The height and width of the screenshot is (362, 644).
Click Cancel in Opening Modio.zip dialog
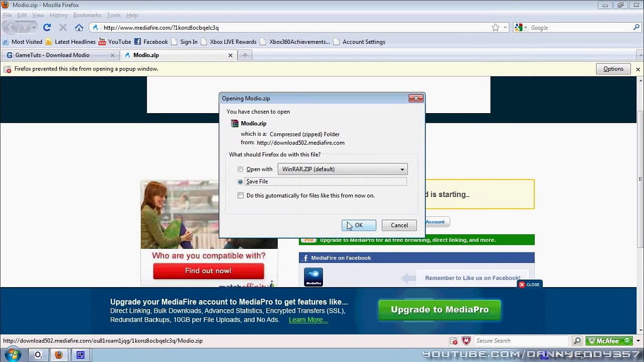tap(399, 225)
